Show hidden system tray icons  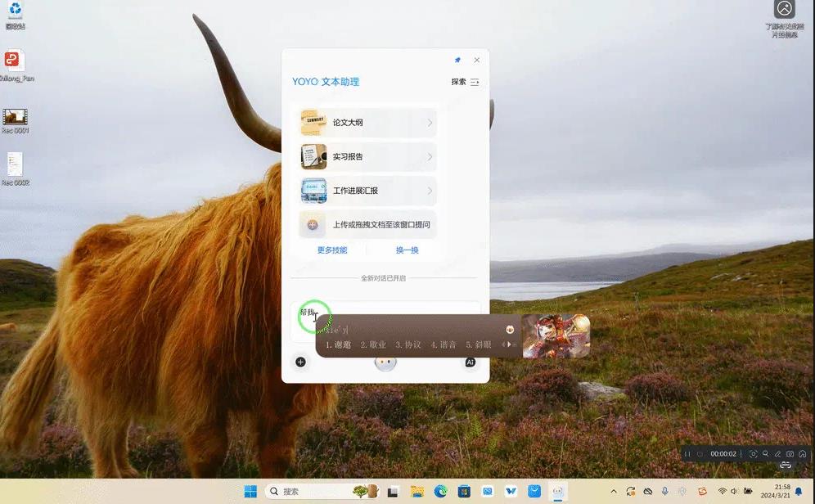614,491
